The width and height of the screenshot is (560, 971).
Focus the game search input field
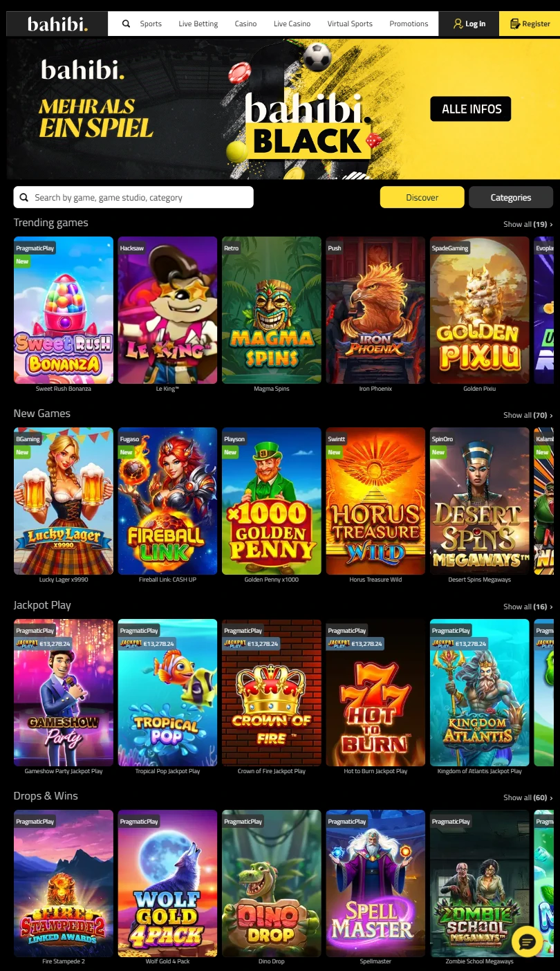[133, 197]
